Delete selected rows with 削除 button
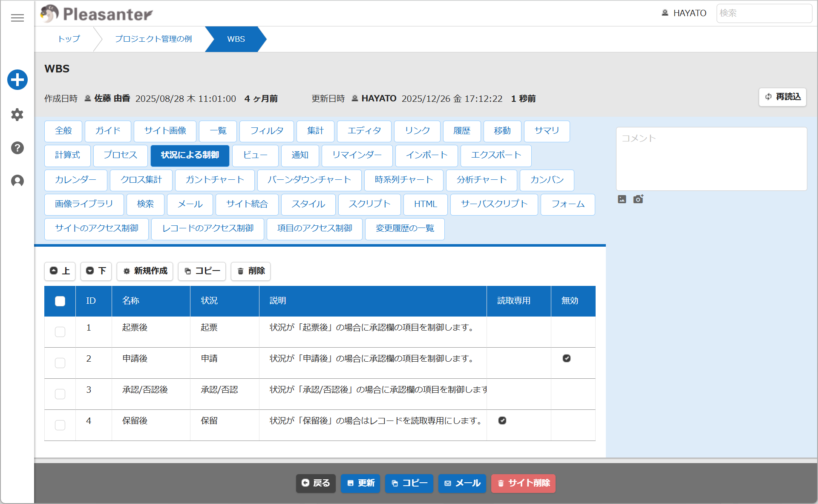Viewport: 818px width, 504px height. click(x=251, y=271)
